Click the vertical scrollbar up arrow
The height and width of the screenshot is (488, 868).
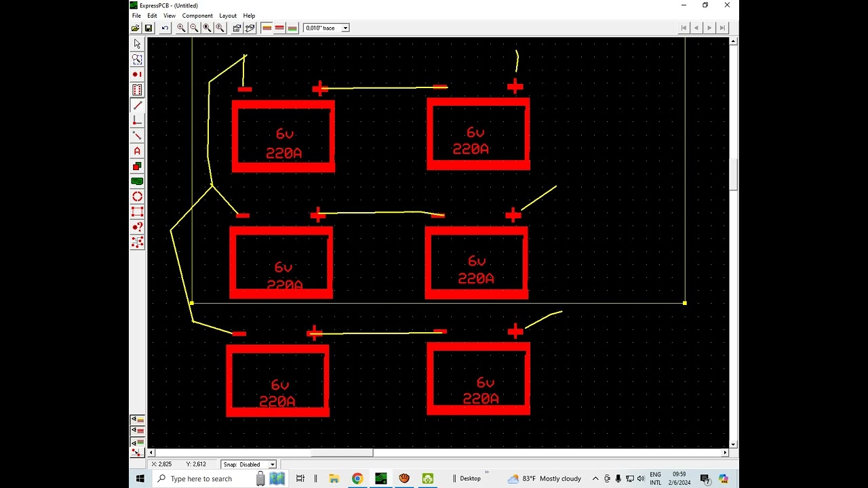click(733, 41)
